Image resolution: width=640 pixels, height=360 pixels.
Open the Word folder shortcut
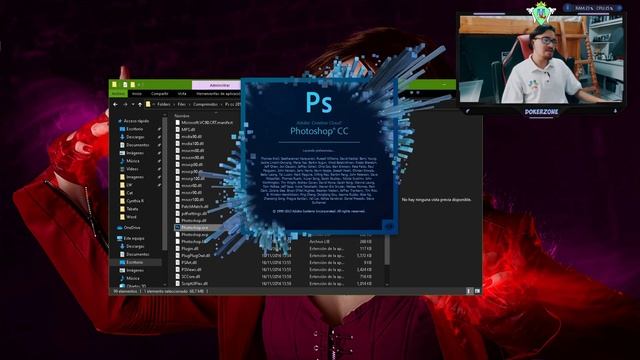(131, 217)
